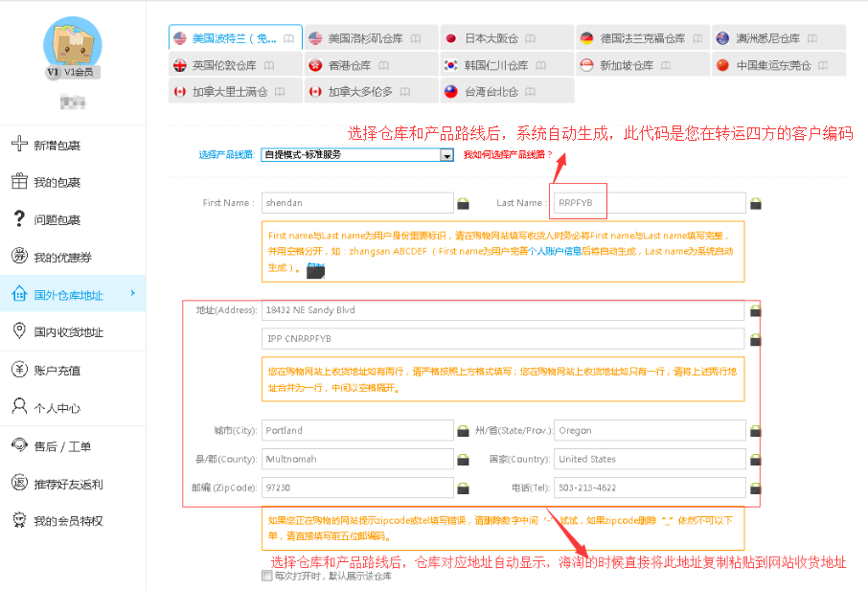868x590 pixels.
Task: Open 账户充值 sidebar item
Action: click(x=57, y=371)
